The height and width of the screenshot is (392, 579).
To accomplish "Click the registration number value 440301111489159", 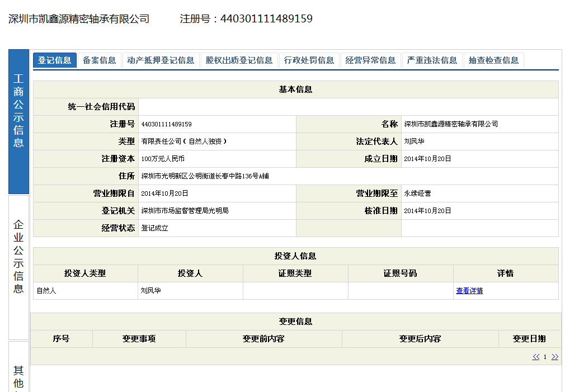I will (x=167, y=124).
